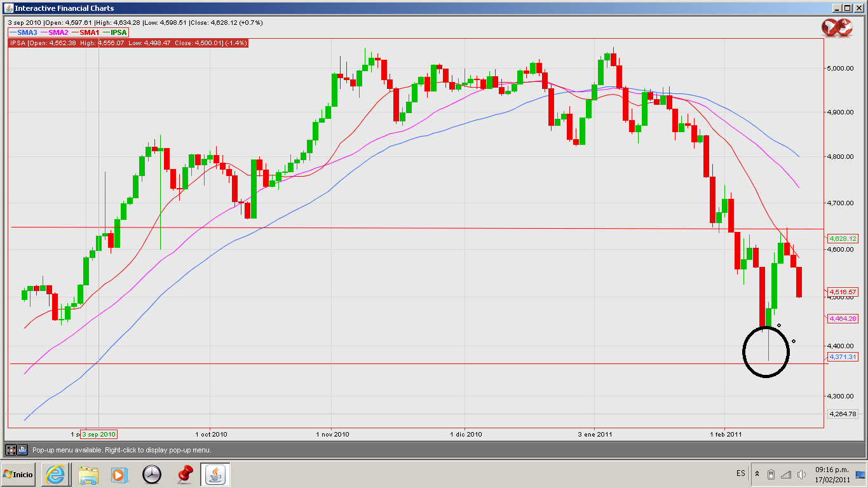
Task: Click the '1 dic 2010' axis label
Action: pyautogui.click(x=465, y=435)
